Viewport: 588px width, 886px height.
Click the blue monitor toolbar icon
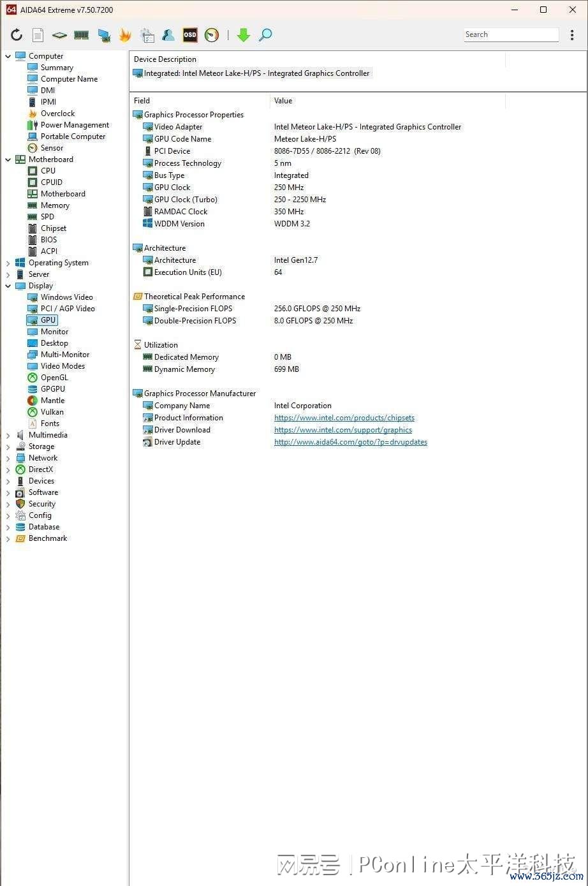click(x=104, y=35)
